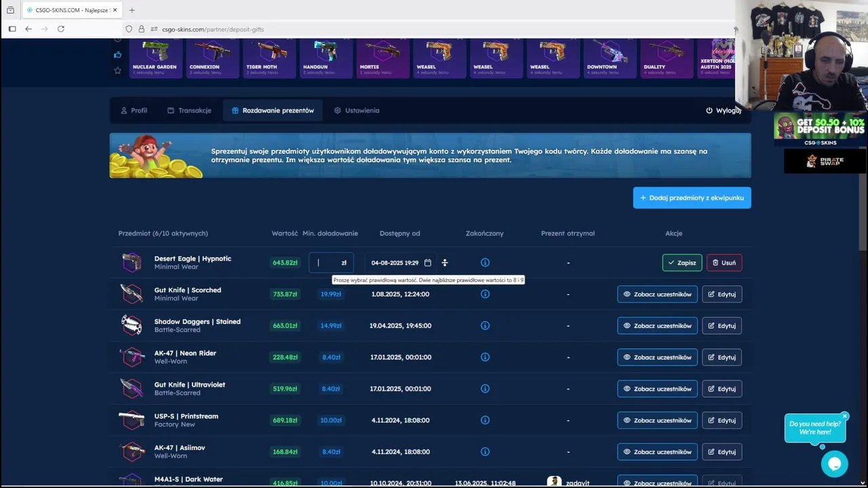Click the 14.99zł minimum deposit value
The width and height of the screenshot is (868, 488).
331,326
